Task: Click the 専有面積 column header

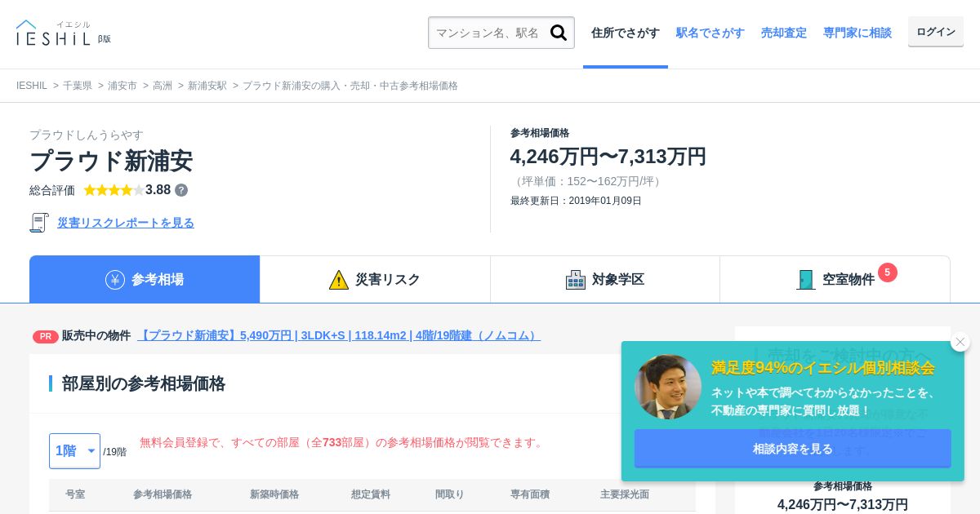Action: [530, 494]
